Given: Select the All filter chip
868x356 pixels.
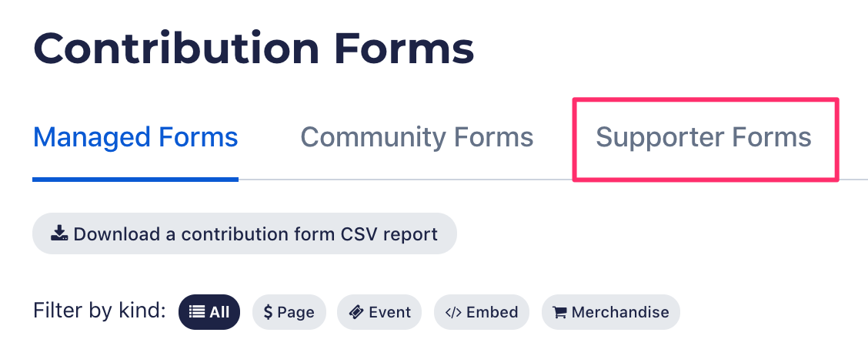Looking at the screenshot, I should [x=209, y=312].
